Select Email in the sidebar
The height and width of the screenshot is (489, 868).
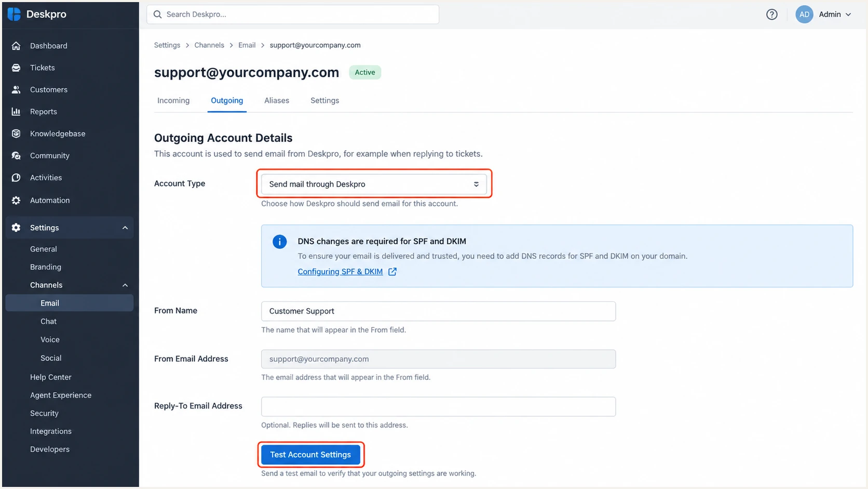(69, 303)
